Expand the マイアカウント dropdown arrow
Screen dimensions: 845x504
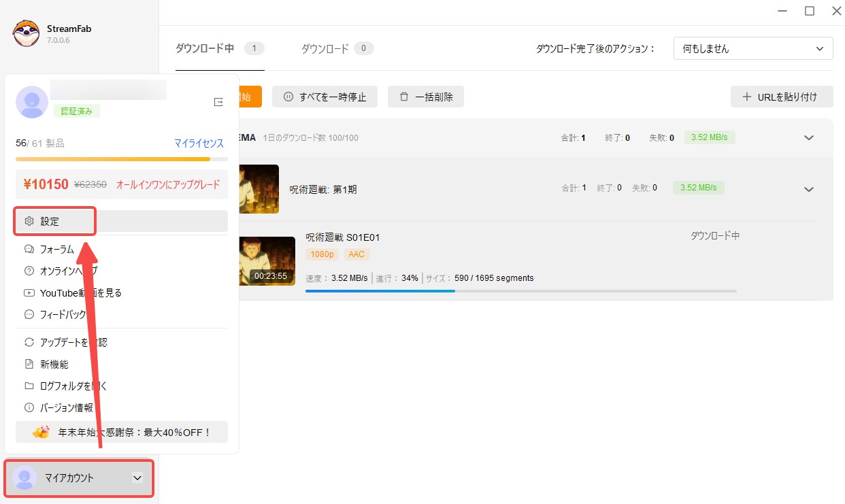click(x=137, y=478)
